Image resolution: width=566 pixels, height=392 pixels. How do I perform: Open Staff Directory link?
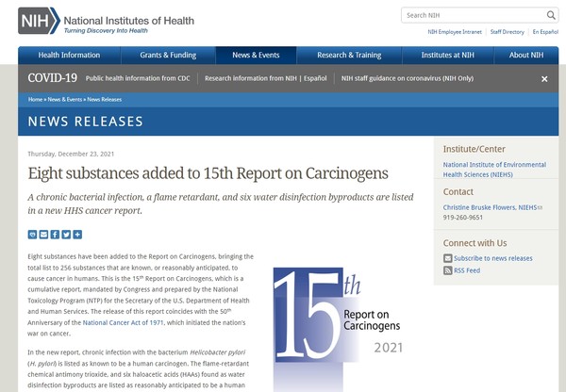point(508,32)
